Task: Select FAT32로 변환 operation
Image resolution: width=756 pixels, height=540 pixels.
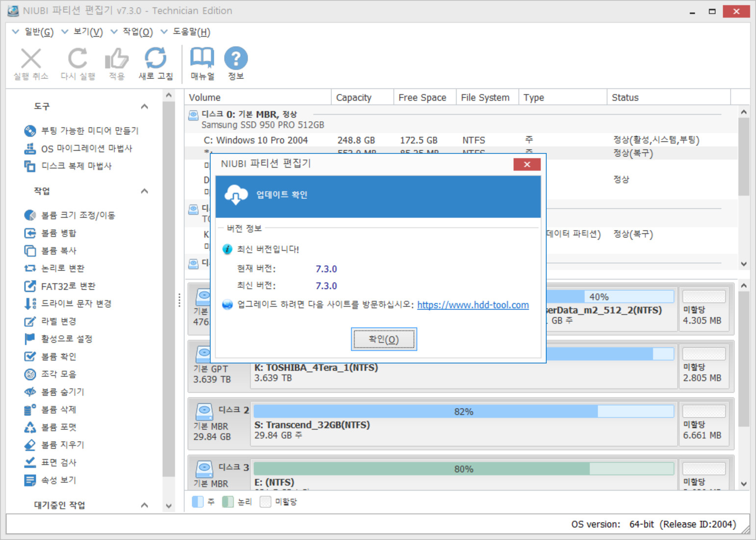Action: click(59, 285)
